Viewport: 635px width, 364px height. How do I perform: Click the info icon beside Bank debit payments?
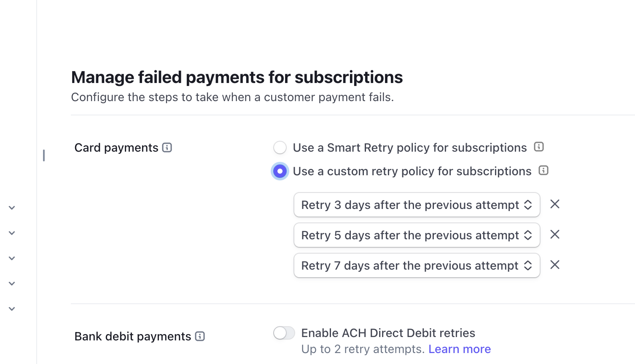pos(199,336)
